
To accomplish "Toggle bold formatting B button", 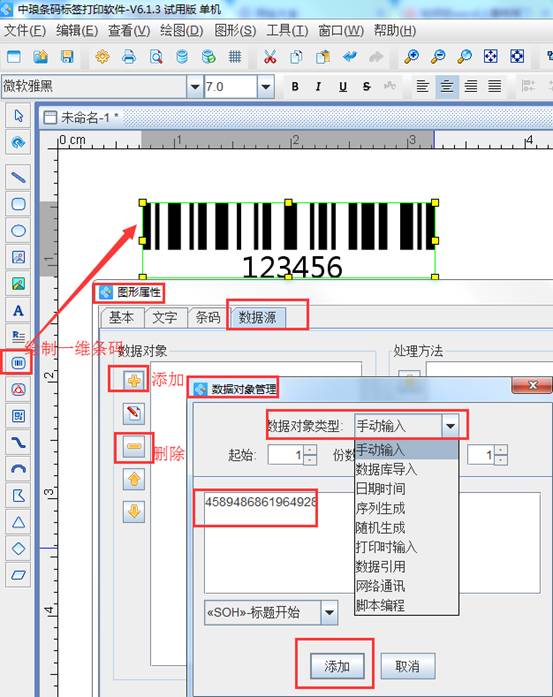I will (x=295, y=87).
